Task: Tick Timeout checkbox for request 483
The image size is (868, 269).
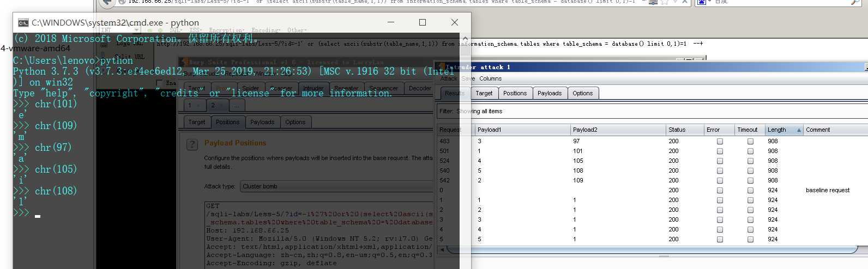Action: click(750, 141)
